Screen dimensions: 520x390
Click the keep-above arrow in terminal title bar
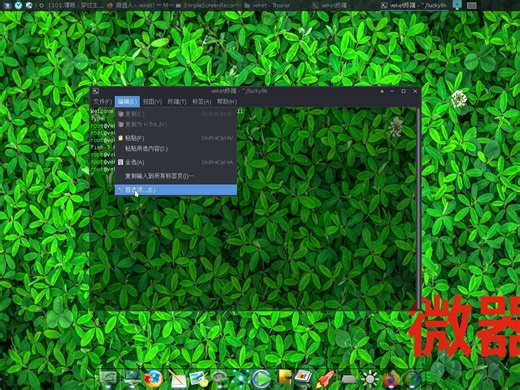point(382,91)
